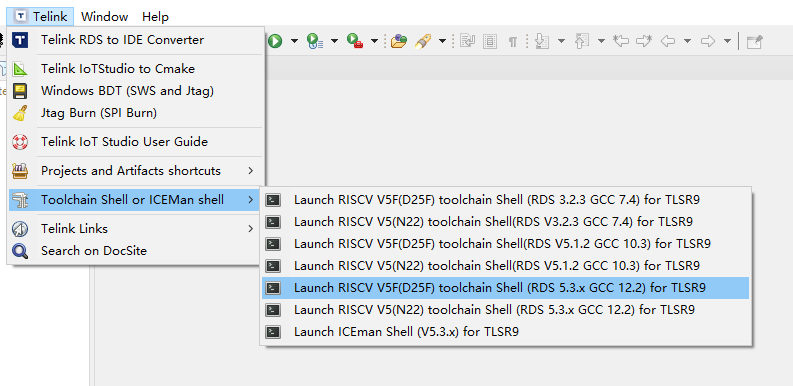Click the Search flashlight pen icon
This screenshot has width=793, height=386.
pyautogui.click(x=423, y=41)
